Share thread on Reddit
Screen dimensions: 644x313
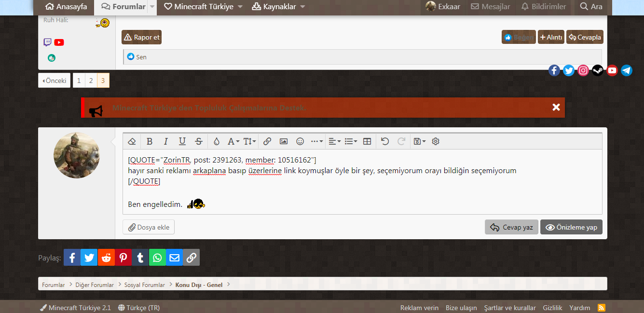[x=106, y=258]
